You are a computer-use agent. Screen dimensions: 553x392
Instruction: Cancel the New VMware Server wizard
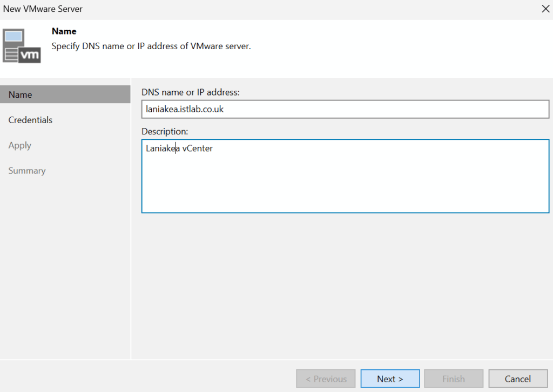click(x=518, y=379)
